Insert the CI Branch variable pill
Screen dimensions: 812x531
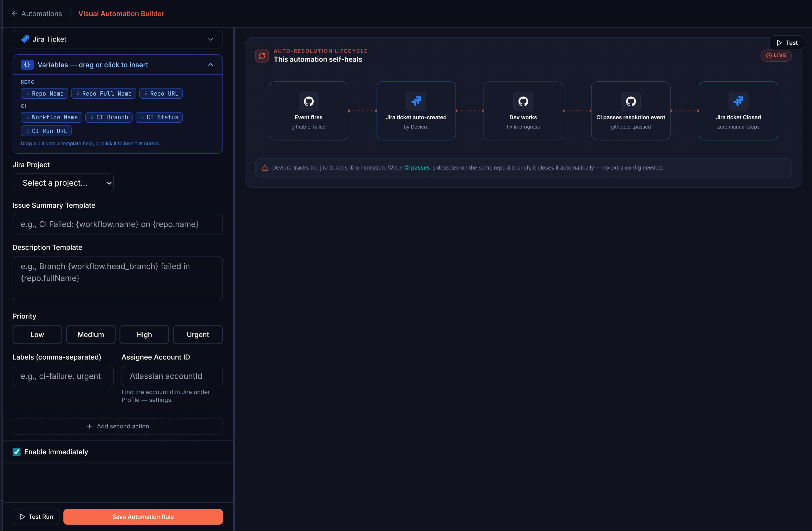109,117
